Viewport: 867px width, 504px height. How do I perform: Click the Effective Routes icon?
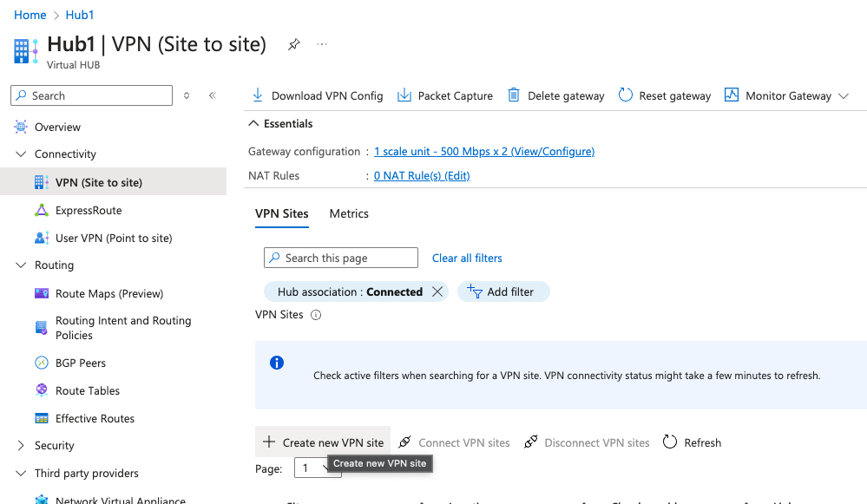tap(42, 418)
